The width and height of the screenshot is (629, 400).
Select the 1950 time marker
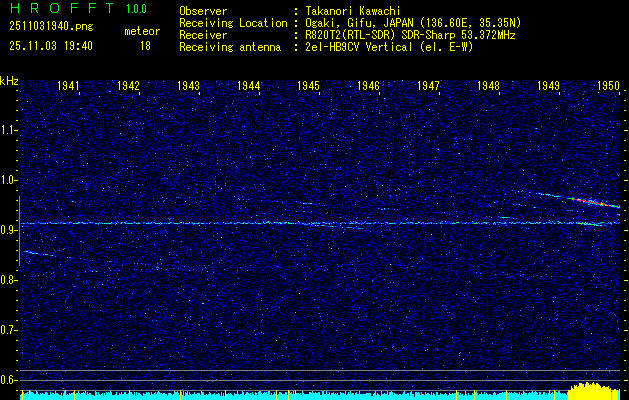[609, 87]
